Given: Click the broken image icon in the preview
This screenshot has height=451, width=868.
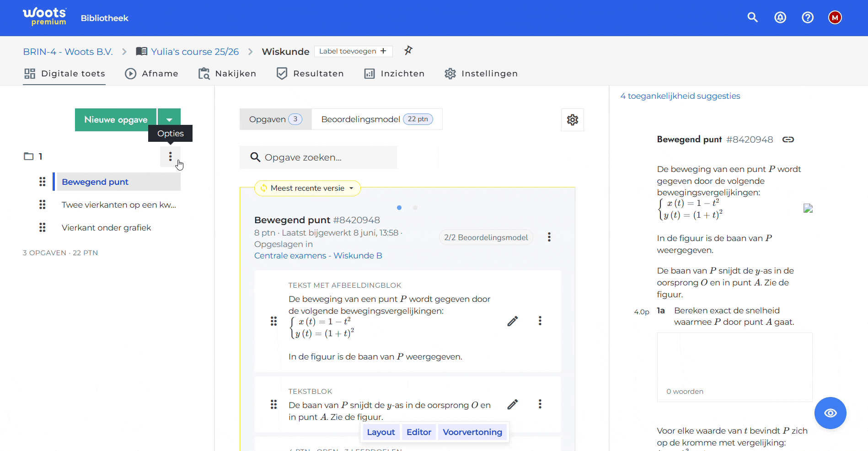Looking at the screenshot, I should point(808,208).
